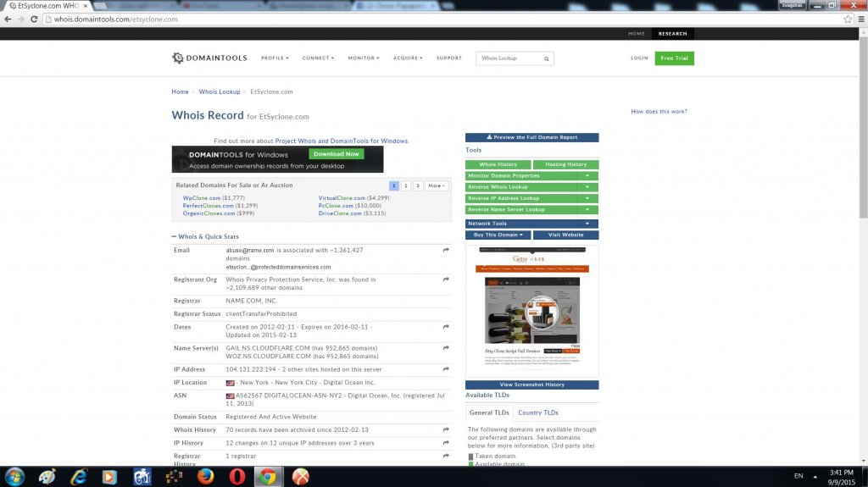The image size is (868, 487).
Task: Open the Windows Start button
Action: 14,477
